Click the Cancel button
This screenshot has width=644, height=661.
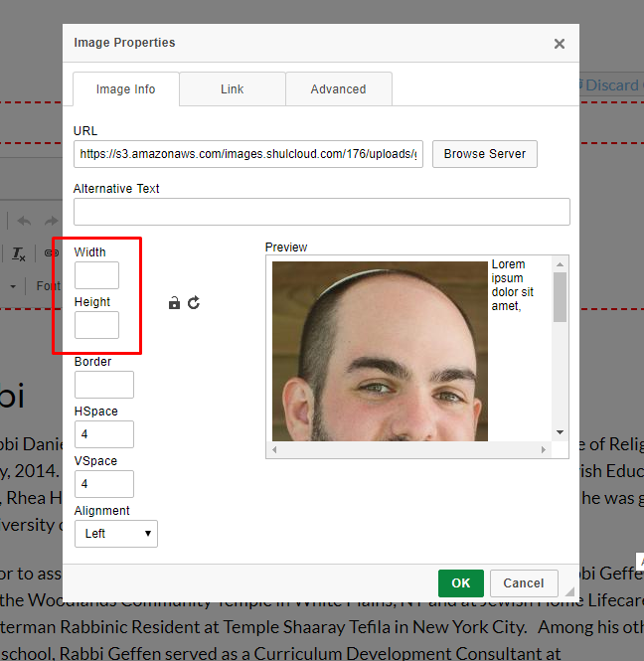pyautogui.click(x=523, y=583)
